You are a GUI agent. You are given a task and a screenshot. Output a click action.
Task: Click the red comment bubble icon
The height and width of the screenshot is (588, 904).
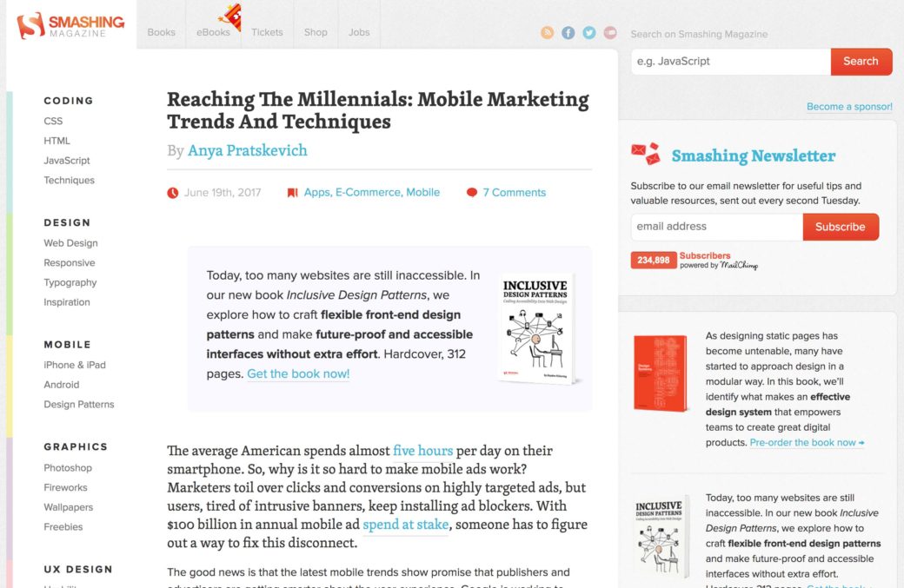click(472, 193)
